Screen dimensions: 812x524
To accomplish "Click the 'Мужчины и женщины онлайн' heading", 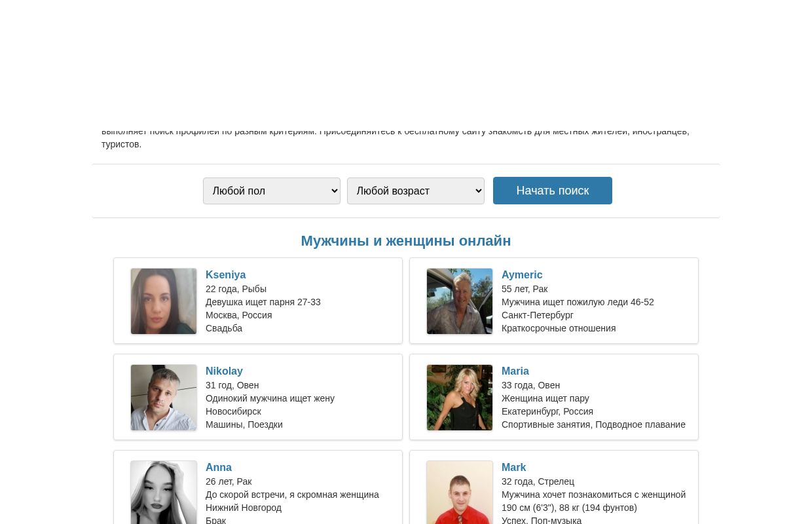I will pos(406,241).
